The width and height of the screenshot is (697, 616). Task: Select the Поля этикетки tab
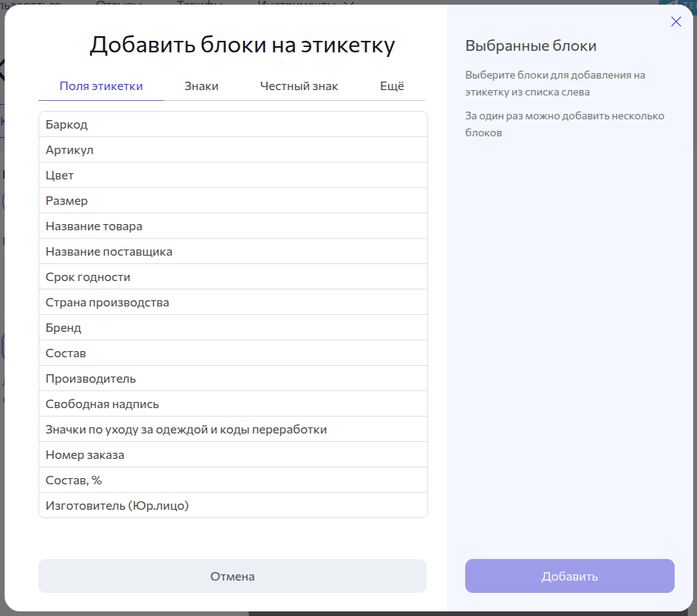click(101, 86)
